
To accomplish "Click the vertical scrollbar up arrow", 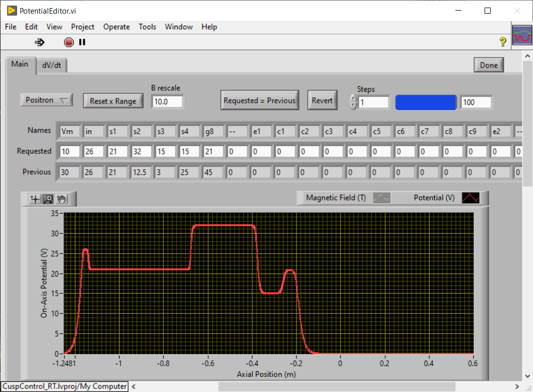I will point(527,56).
